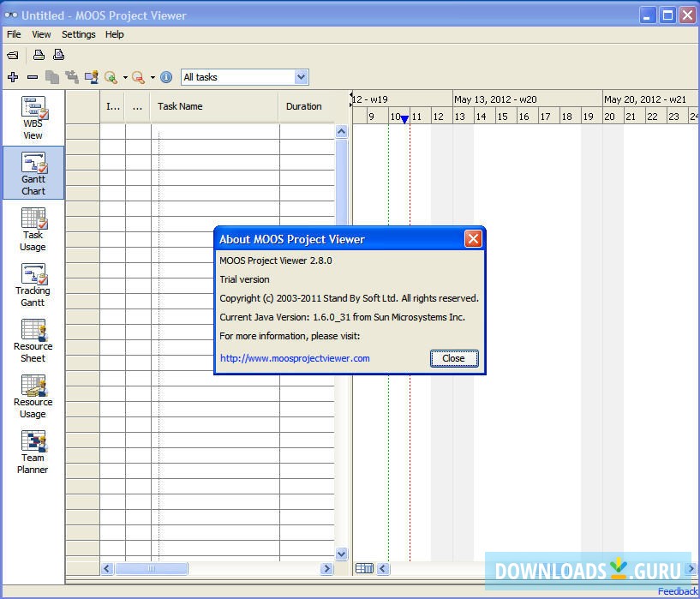Click the Print icon in toolbar
This screenshot has width=700, height=599.
click(x=39, y=55)
